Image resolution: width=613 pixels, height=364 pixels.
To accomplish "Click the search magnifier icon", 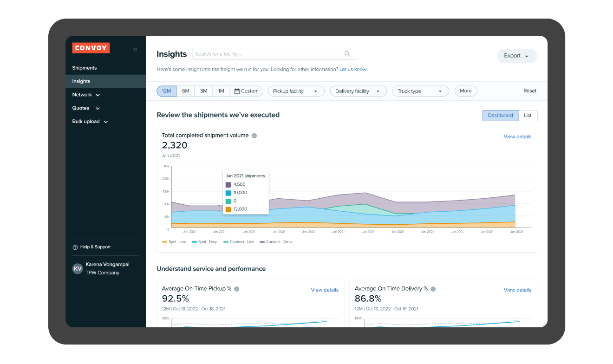I will pyautogui.click(x=347, y=53).
